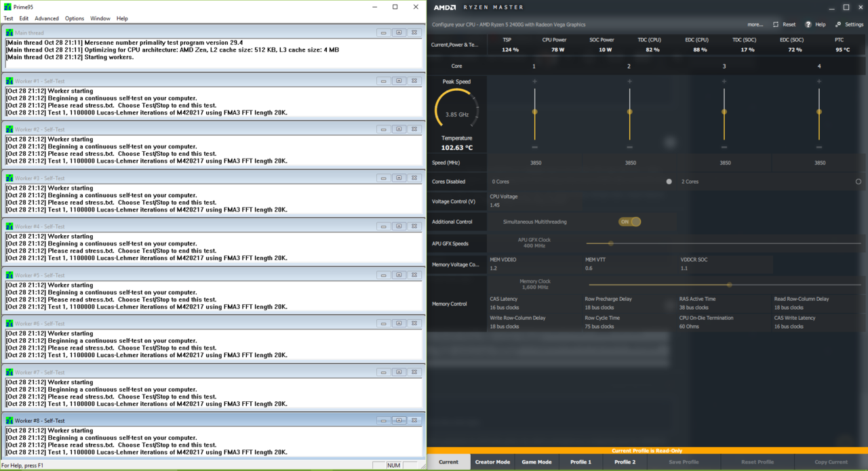This screenshot has height=471, width=868.
Task: Click the NUM indicator in Prime95 status bar
Action: click(x=394, y=466)
